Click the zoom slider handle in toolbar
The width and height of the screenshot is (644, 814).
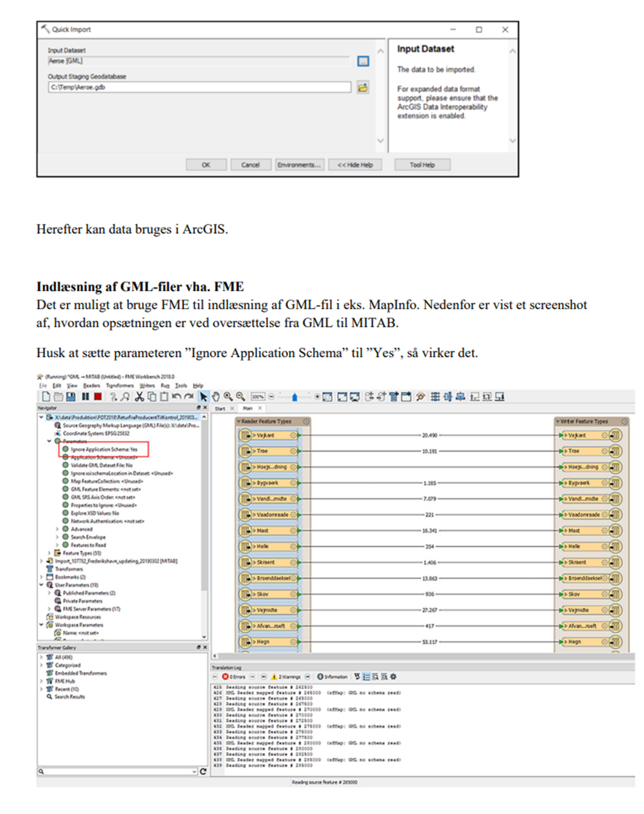(x=294, y=397)
